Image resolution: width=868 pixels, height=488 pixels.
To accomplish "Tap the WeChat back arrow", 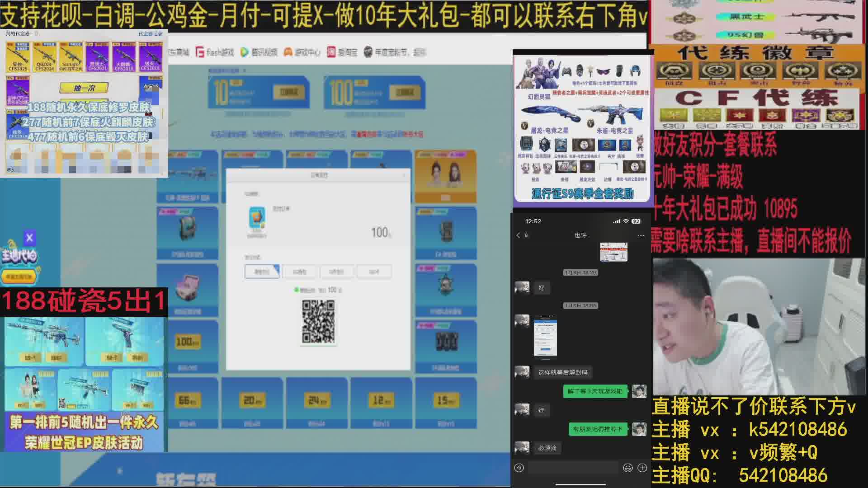I will pyautogui.click(x=518, y=235).
